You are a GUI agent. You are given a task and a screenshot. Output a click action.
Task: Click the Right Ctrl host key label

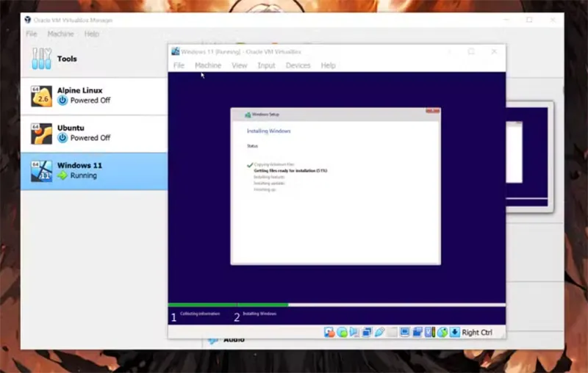[477, 333]
